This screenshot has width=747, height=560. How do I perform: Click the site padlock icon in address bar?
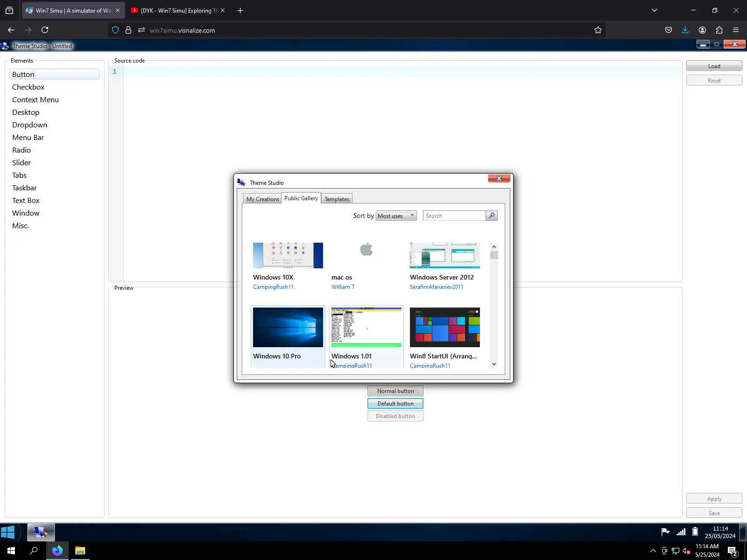tap(128, 30)
